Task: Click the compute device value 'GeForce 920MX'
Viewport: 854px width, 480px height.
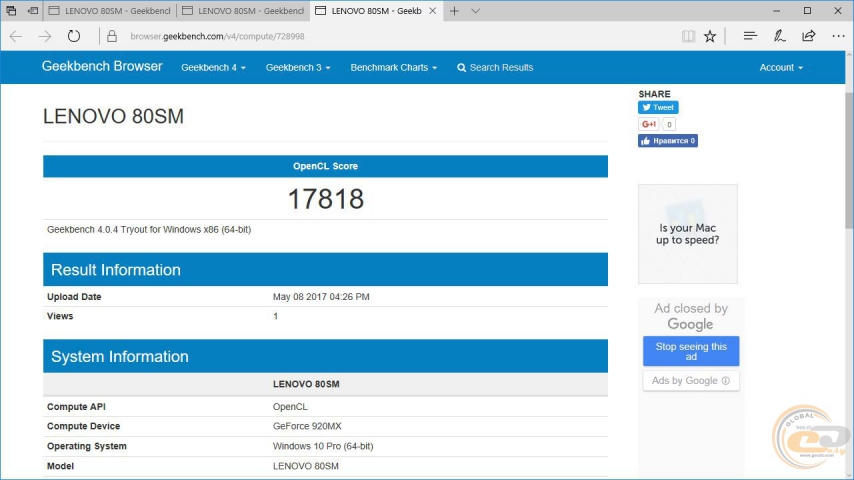Action: coord(307,426)
